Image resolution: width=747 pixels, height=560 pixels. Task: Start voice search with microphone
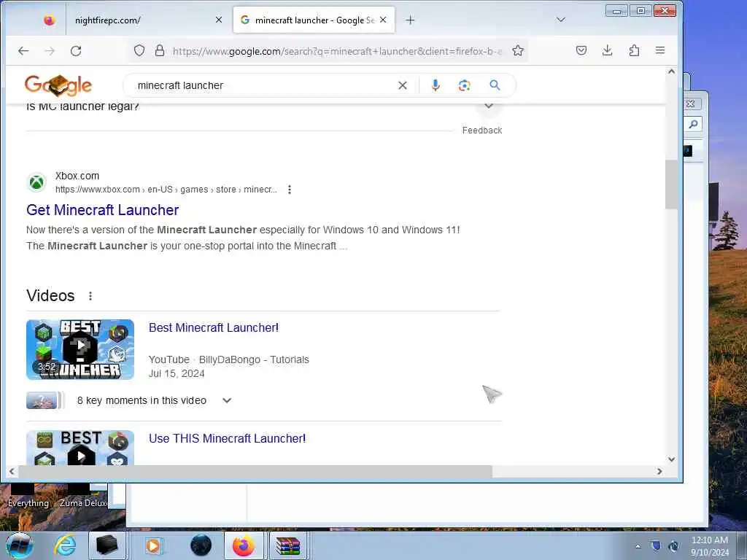pos(436,85)
